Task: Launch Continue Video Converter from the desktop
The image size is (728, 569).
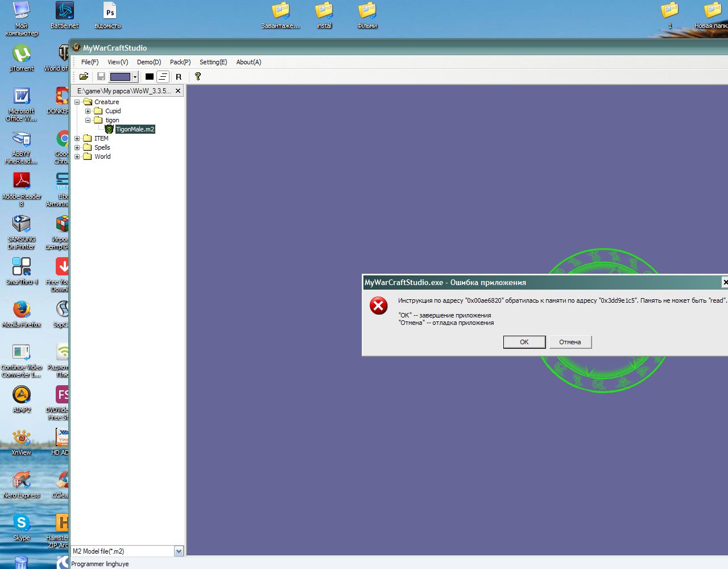Action: pos(22,360)
